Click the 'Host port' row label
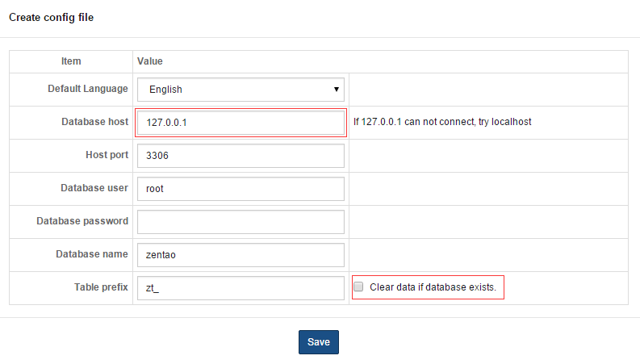The image size is (640, 364). tap(107, 155)
